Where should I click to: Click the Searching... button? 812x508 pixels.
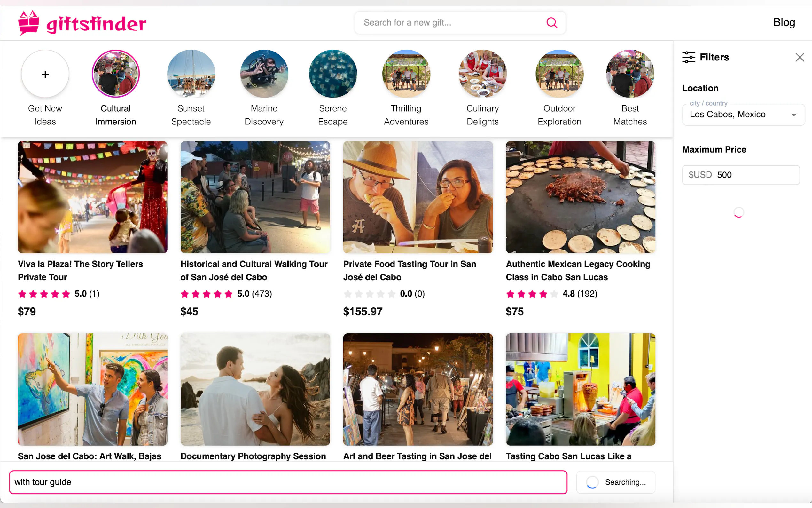click(x=615, y=482)
